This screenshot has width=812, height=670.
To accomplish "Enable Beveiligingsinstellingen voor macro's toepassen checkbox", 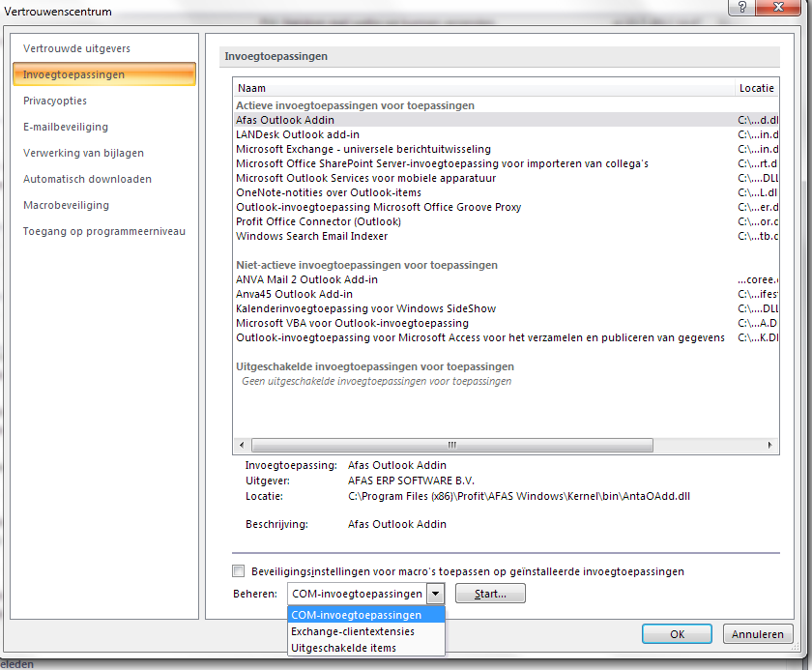I will [238, 570].
